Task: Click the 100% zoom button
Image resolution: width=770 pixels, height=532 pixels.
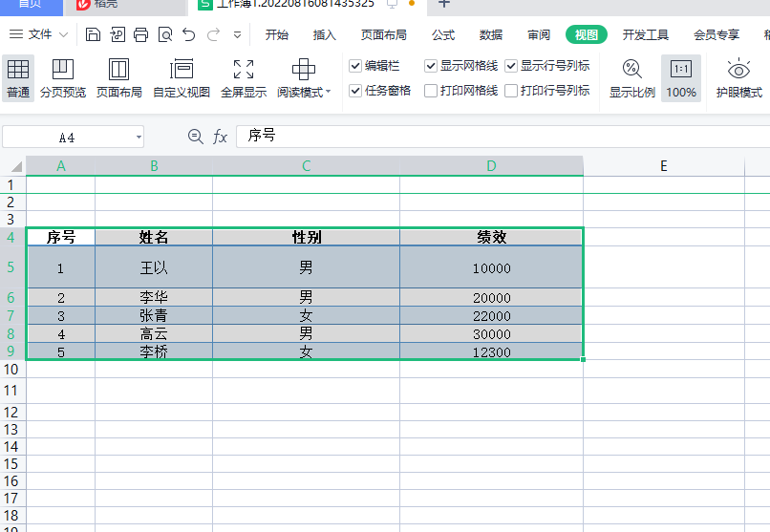Action: point(681,78)
